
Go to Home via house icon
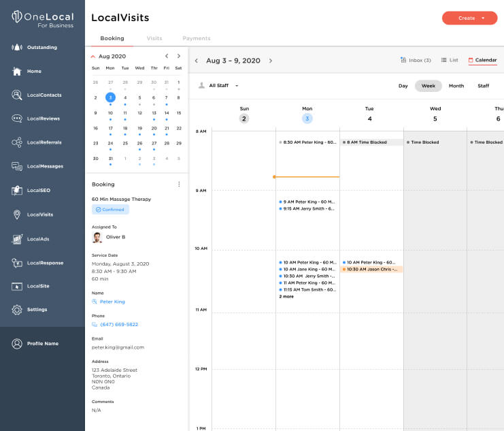click(x=17, y=71)
